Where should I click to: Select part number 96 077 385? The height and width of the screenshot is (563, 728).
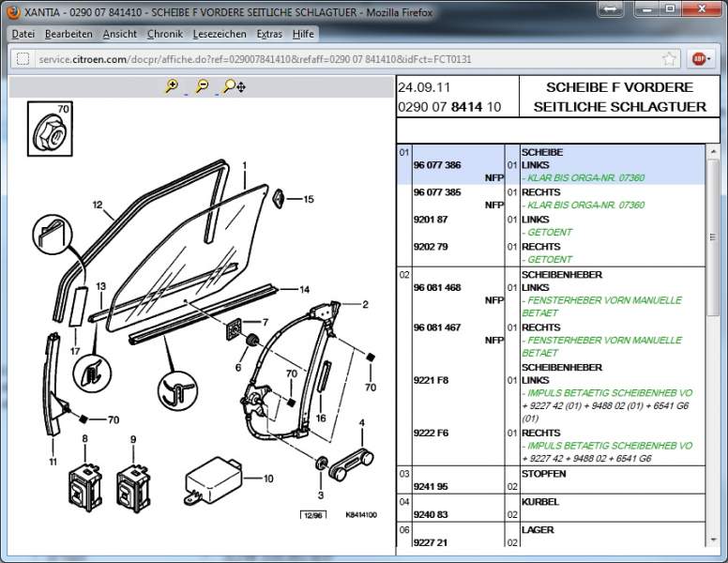click(x=437, y=191)
